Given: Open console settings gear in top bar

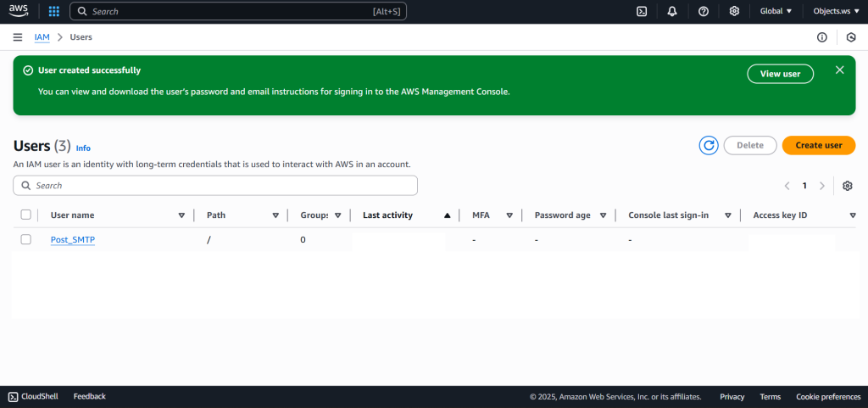Looking at the screenshot, I should (734, 12).
